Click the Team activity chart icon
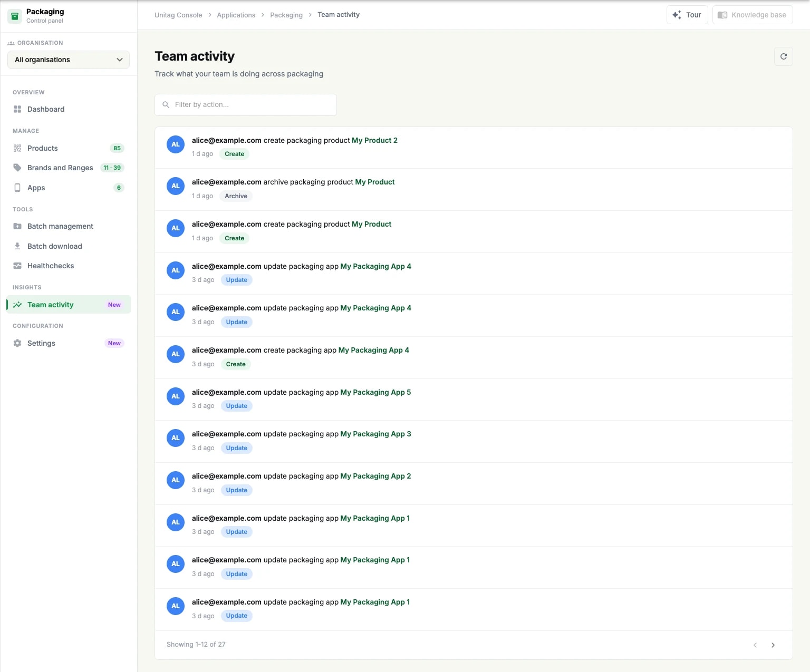The width and height of the screenshot is (810, 672). (17, 305)
